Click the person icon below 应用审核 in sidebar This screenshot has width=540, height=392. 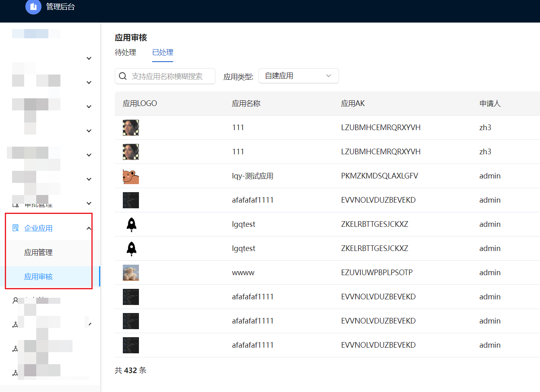point(15,300)
